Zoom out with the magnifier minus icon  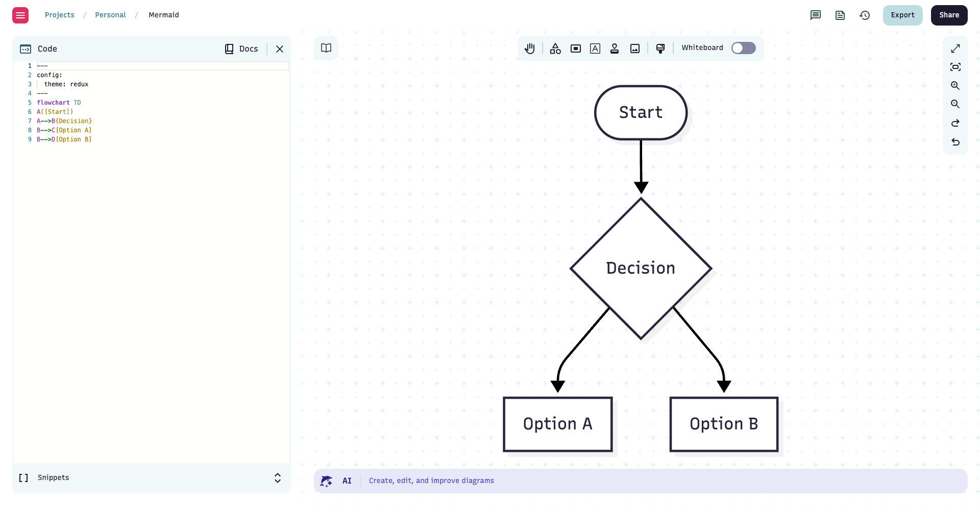pyautogui.click(x=955, y=104)
